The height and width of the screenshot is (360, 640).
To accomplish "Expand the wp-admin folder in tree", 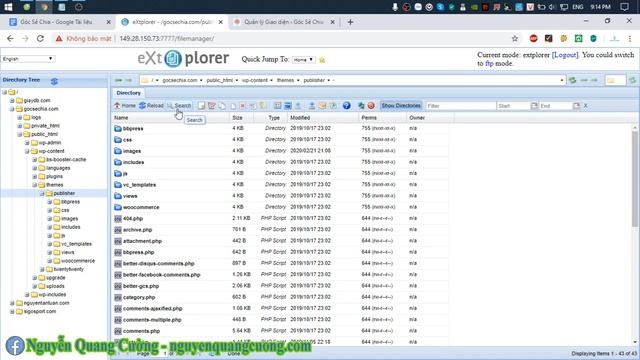I will pyautogui.click(x=27, y=143).
